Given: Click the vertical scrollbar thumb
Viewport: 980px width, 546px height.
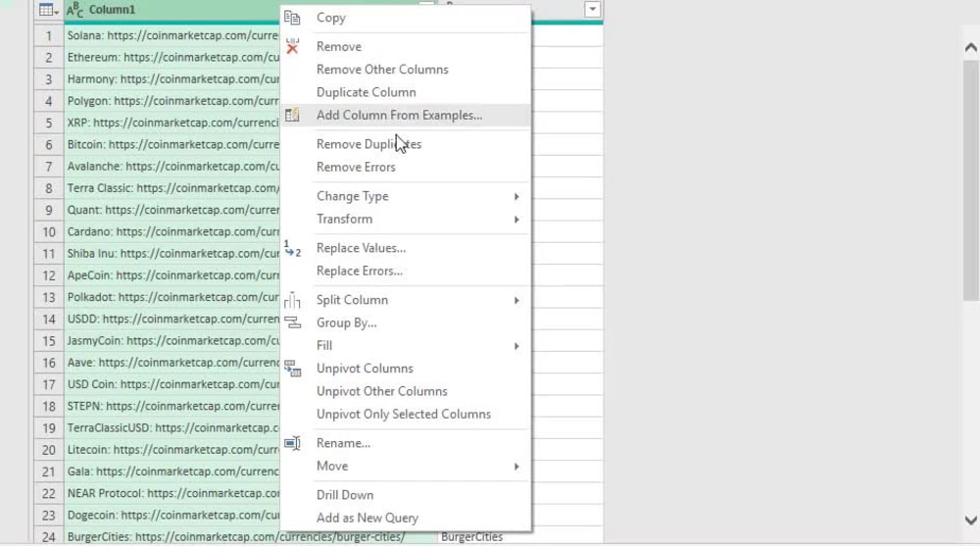Looking at the screenshot, I should (x=970, y=181).
